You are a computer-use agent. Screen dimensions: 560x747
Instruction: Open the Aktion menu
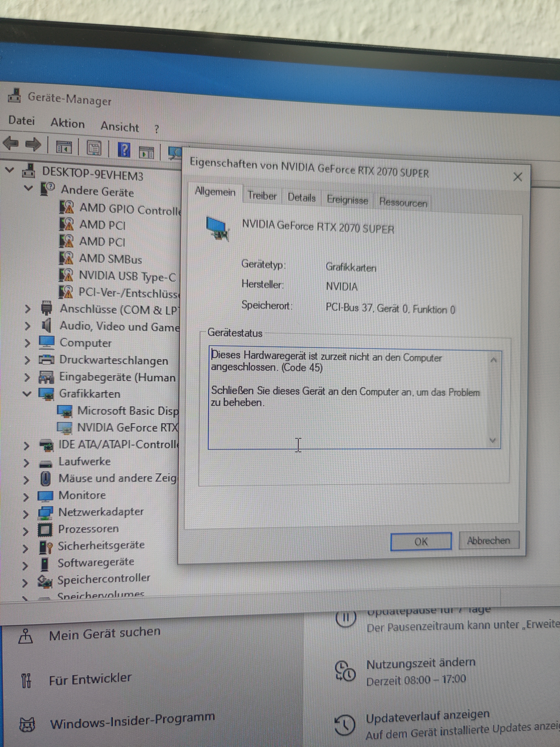[68, 123]
